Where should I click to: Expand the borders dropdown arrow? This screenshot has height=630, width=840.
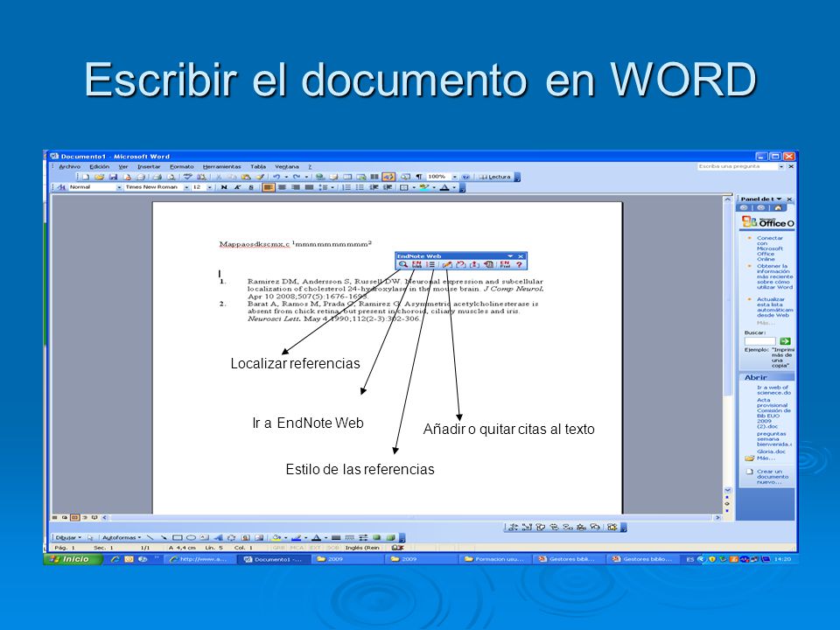(x=414, y=187)
